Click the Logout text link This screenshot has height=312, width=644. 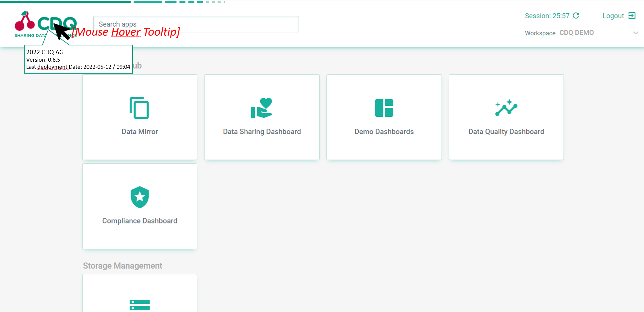tap(613, 16)
